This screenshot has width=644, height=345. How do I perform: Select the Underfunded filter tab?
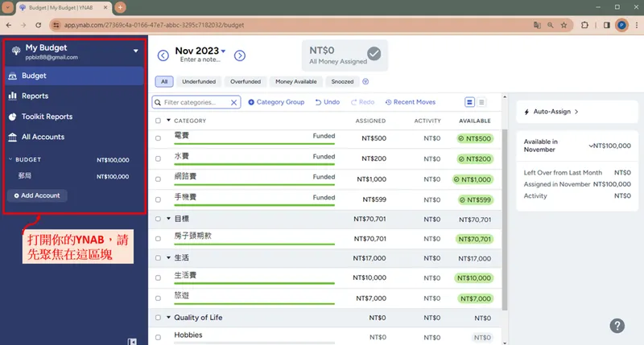[x=199, y=82]
